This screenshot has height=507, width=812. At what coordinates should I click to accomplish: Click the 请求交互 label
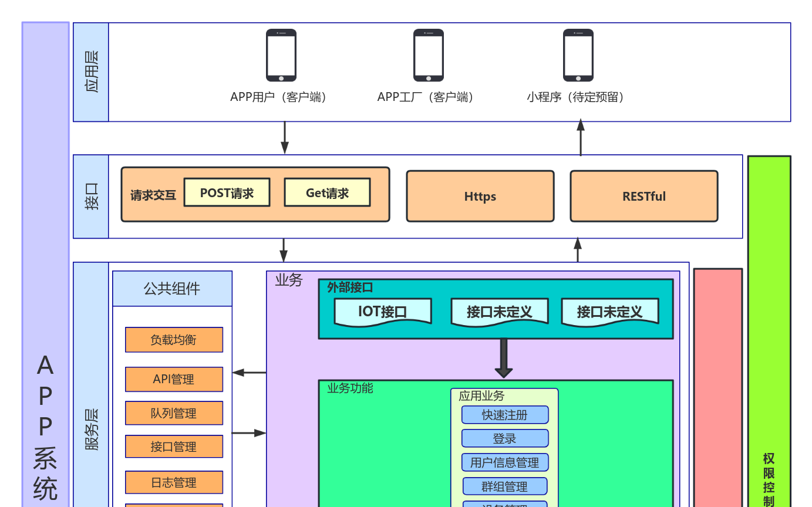pos(153,195)
